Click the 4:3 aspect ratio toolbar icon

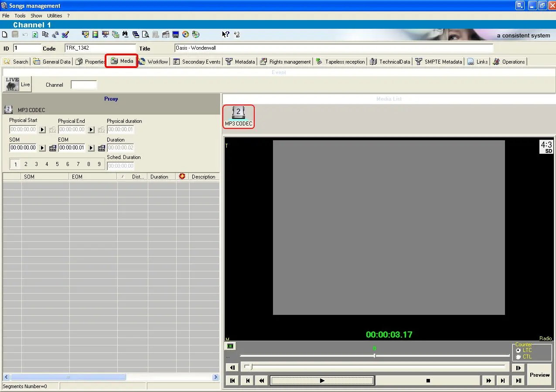point(237,34)
